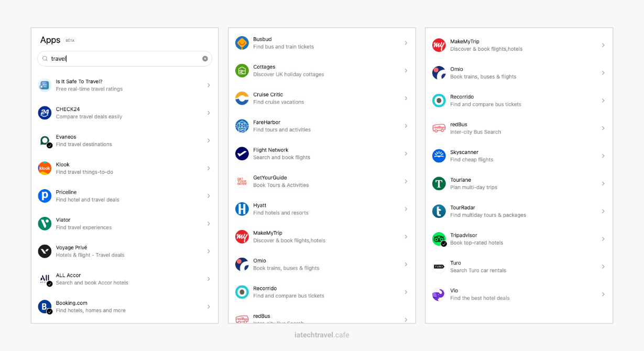644x351 pixels.
Task: Click the Booking.com B icon
Action: coord(45,306)
